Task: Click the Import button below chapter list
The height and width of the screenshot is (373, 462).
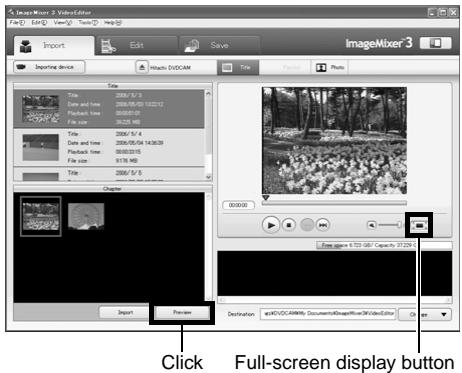Action: point(126,312)
